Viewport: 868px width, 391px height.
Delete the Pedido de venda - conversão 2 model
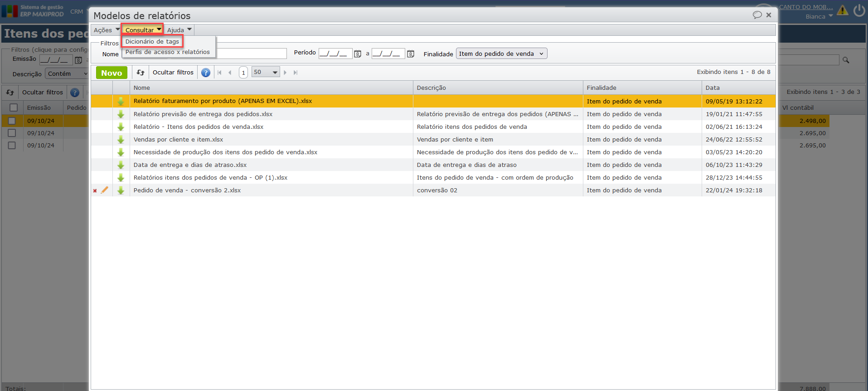(95, 191)
